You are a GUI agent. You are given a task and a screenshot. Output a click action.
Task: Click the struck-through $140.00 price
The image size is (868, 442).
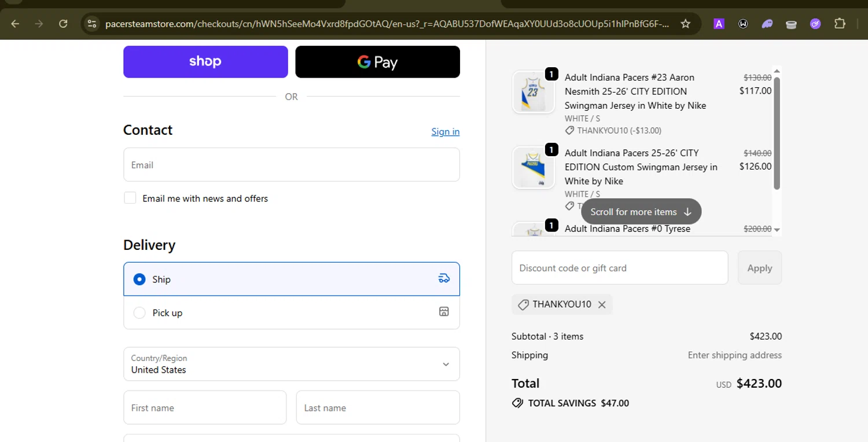click(x=757, y=153)
